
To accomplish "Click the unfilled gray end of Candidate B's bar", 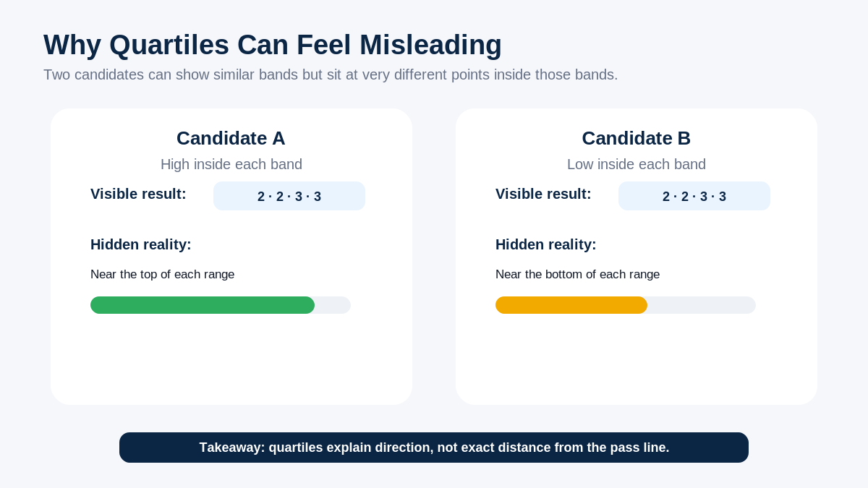I will point(702,305).
